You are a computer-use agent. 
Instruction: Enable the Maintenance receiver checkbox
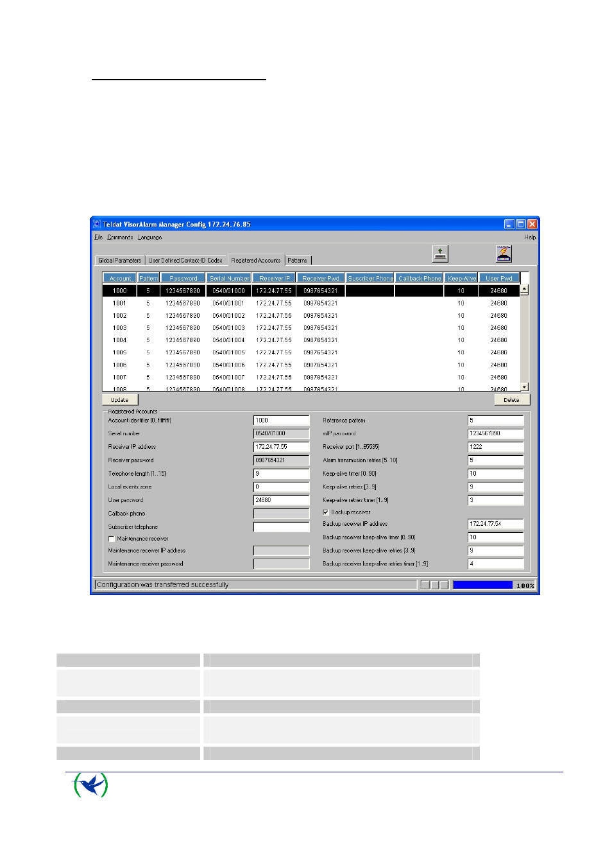click(112, 539)
